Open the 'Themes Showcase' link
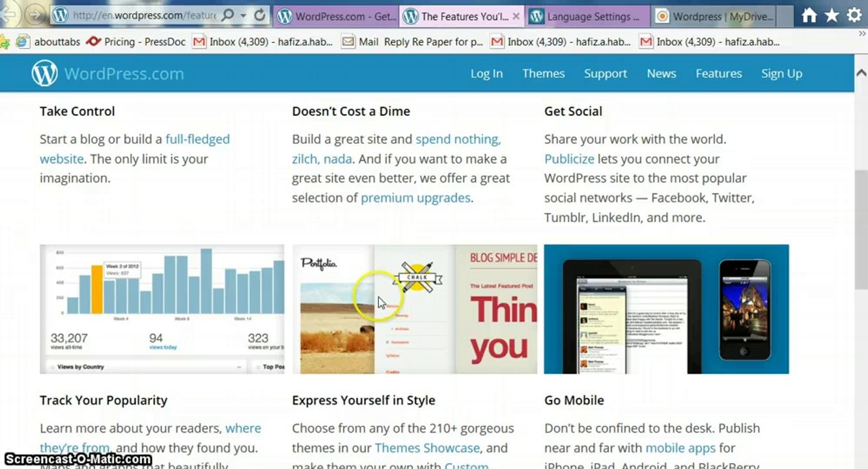 pyautogui.click(x=427, y=448)
